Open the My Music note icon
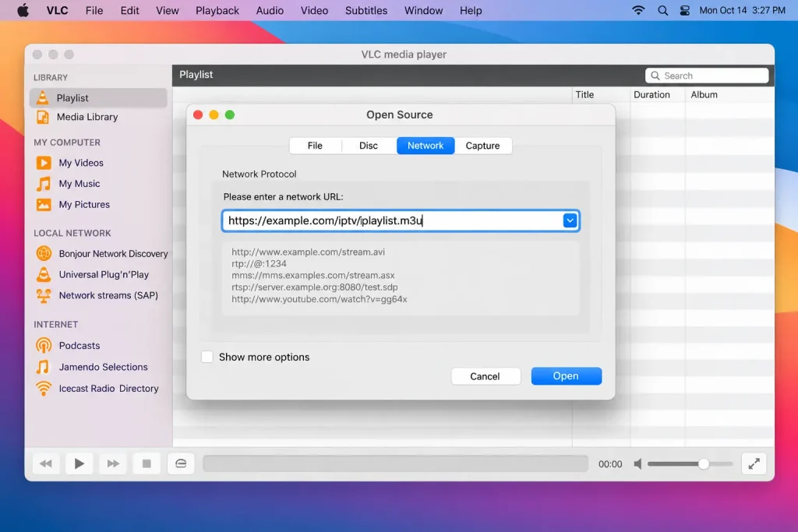 click(x=44, y=184)
